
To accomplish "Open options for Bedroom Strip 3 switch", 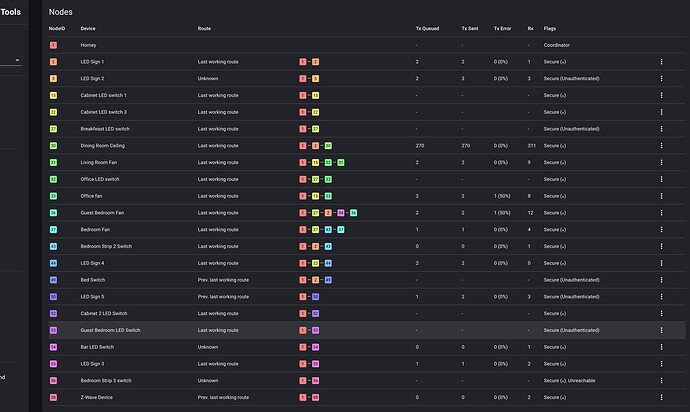I will [661, 381].
